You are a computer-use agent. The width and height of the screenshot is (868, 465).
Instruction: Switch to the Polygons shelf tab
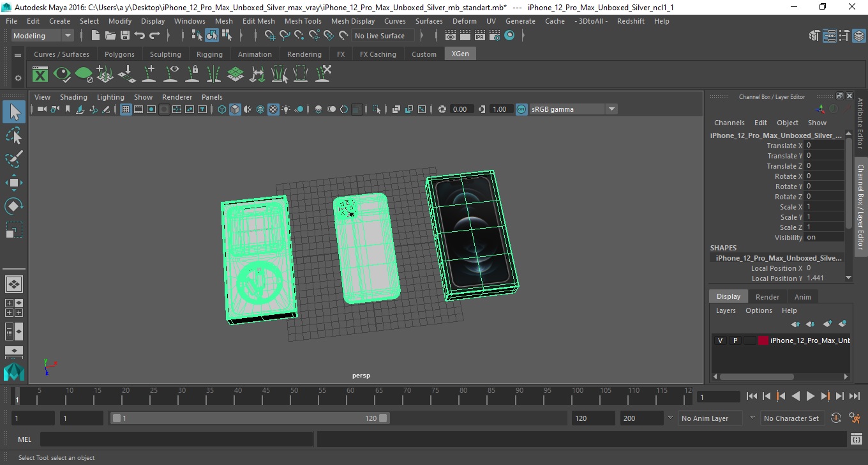[119, 54]
